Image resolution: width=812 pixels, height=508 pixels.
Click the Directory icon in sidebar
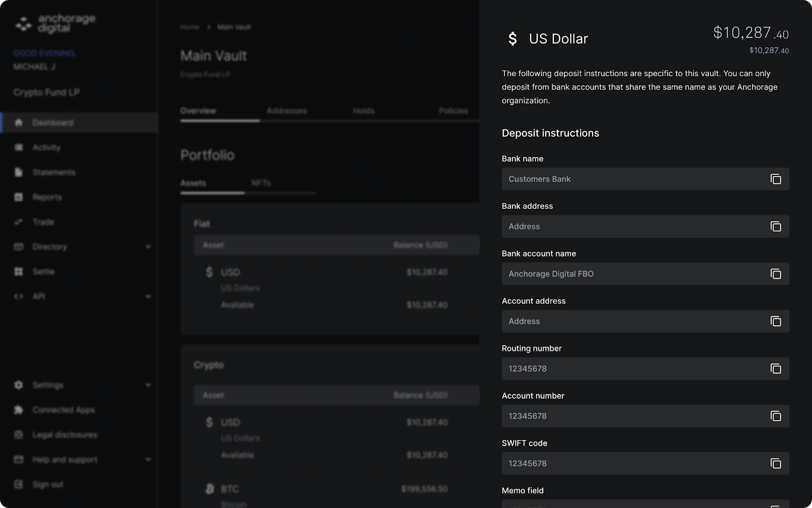19,247
